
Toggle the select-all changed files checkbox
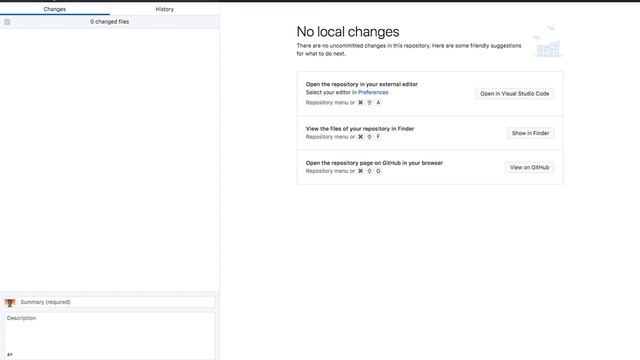click(x=7, y=22)
